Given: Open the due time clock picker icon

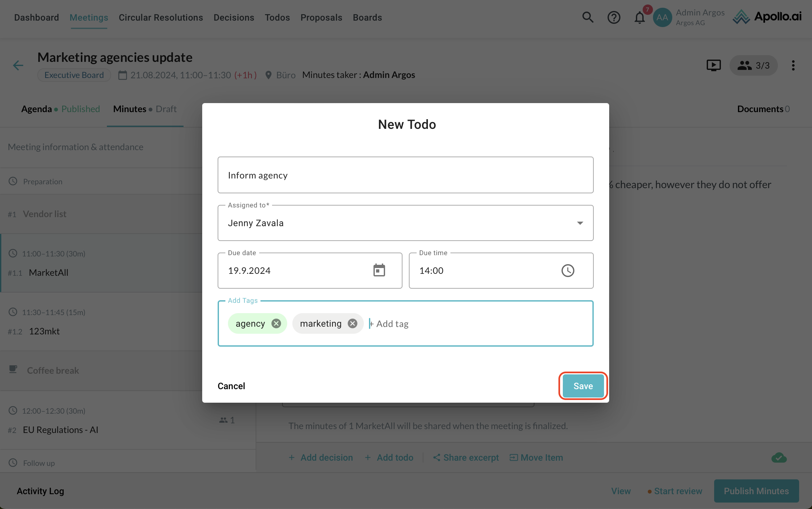Looking at the screenshot, I should pyautogui.click(x=567, y=270).
